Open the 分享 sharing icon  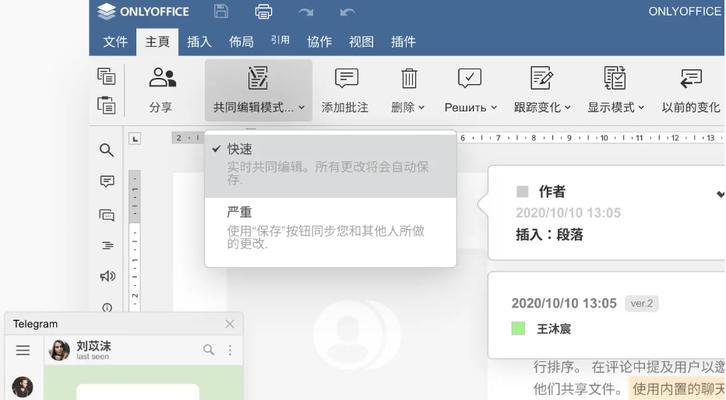point(162,78)
